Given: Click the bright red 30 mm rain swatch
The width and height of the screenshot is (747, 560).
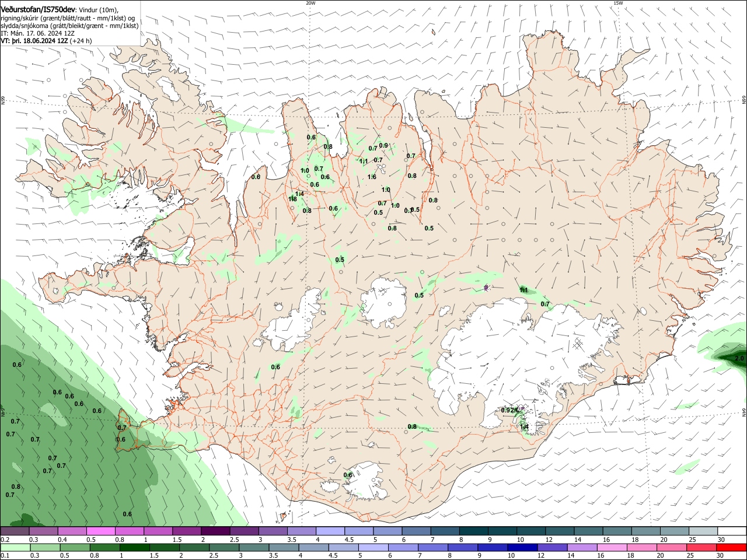Looking at the screenshot, I should pyautogui.click(x=732, y=547).
